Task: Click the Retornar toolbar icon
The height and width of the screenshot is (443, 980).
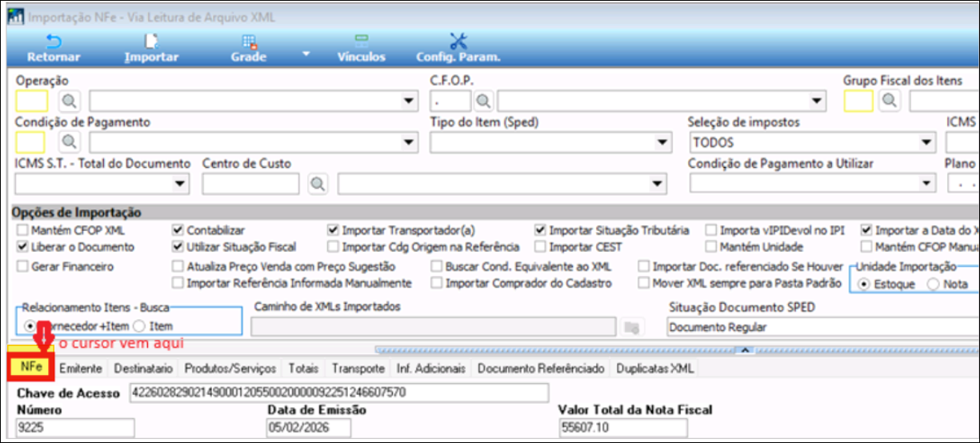Action: (x=54, y=42)
